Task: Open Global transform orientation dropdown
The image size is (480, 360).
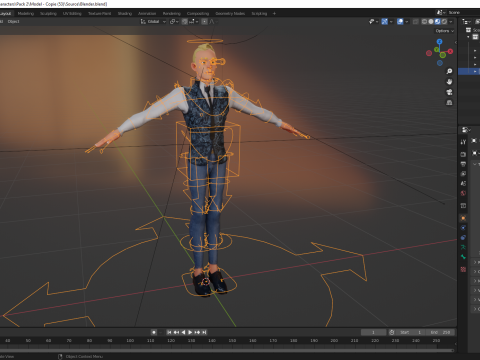Action: point(153,21)
